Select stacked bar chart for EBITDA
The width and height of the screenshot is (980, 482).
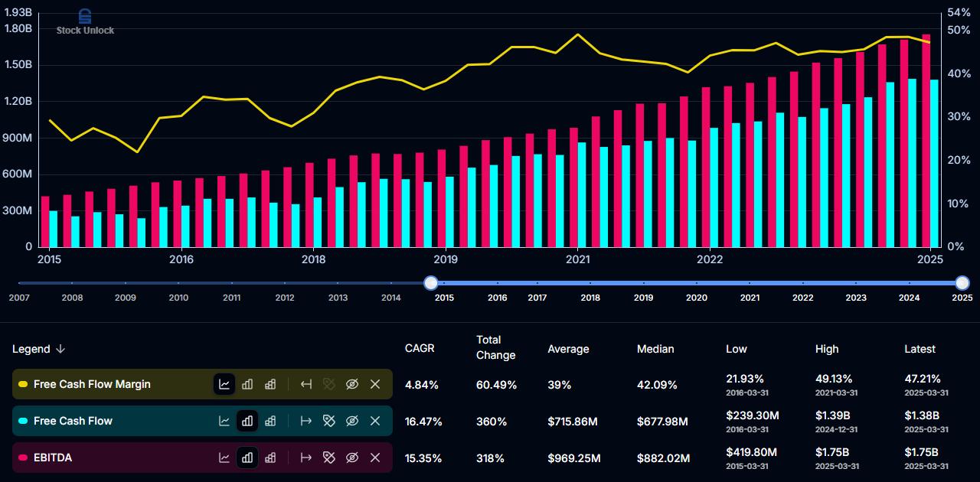click(270, 458)
